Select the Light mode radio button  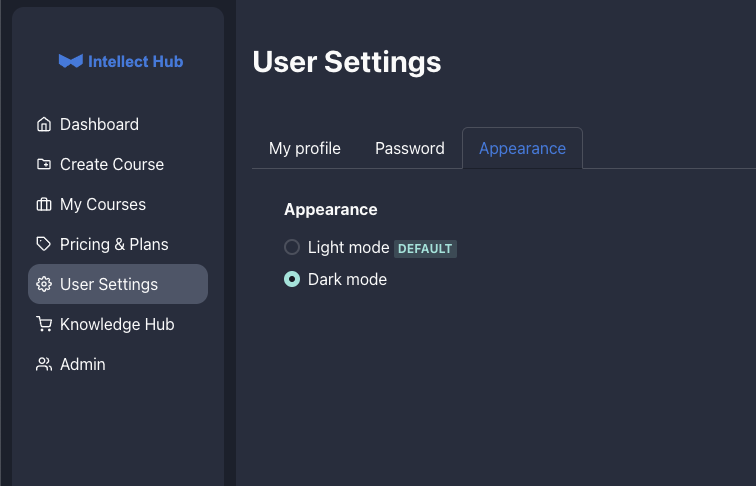292,247
